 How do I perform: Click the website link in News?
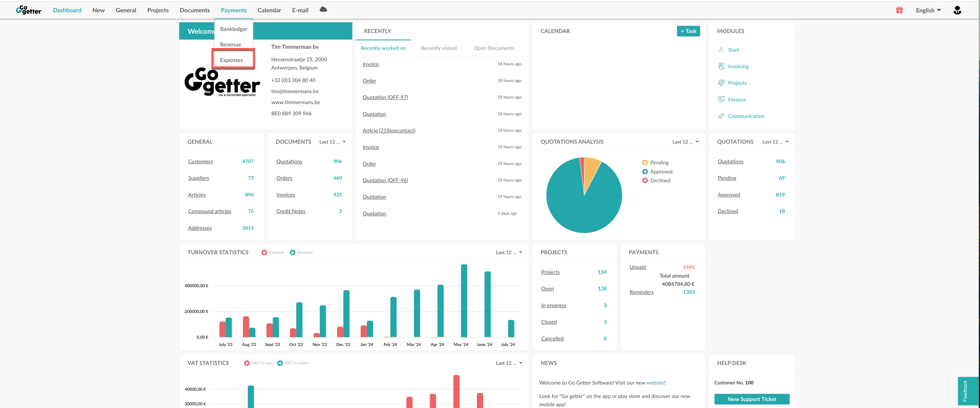click(x=655, y=383)
